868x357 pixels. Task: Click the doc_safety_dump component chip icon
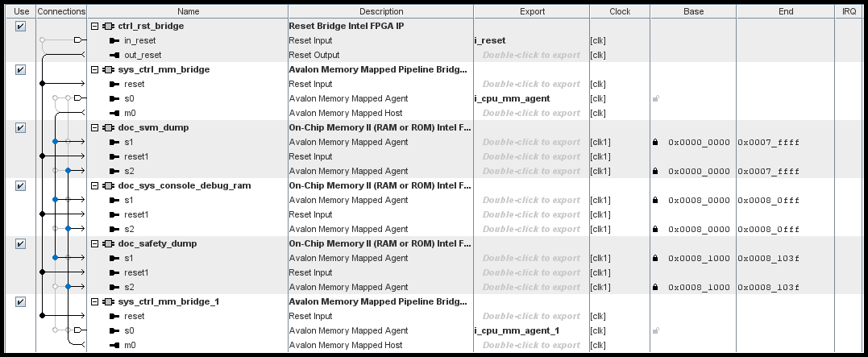[x=109, y=243]
